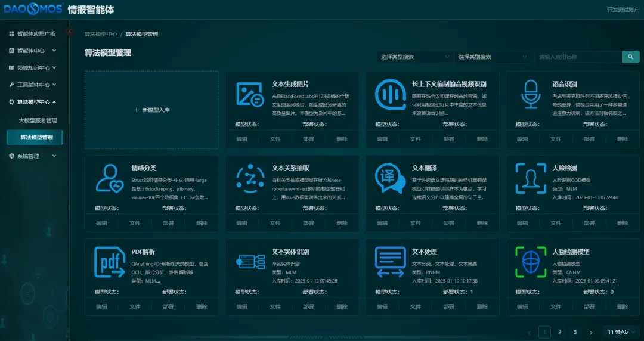Click the application name search field
644x341 pixels.
click(x=577, y=57)
